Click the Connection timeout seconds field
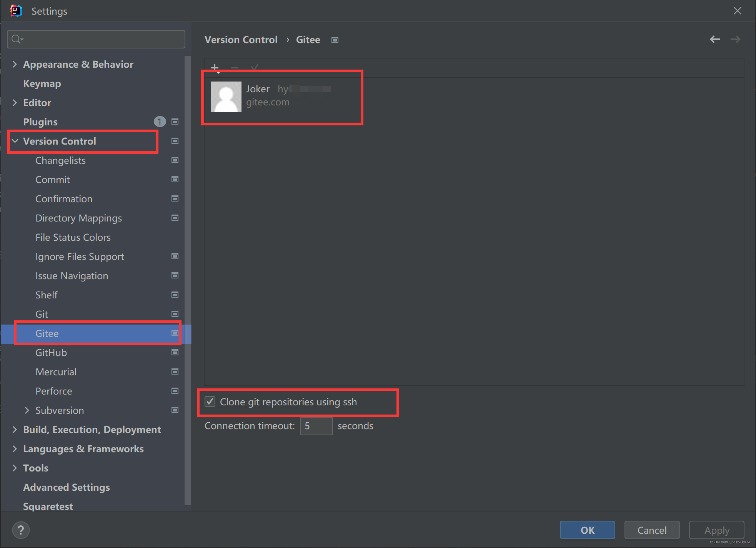Viewport: 756px width, 548px height. click(316, 426)
